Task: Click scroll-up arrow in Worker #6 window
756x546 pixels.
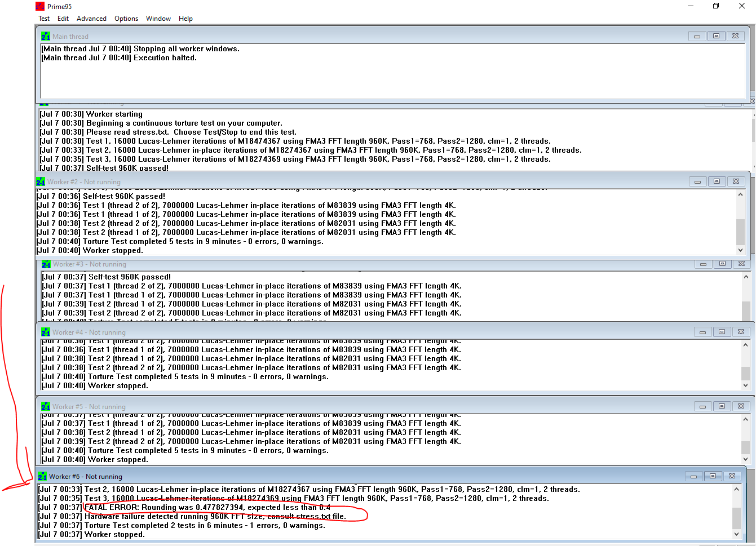Action: (x=736, y=489)
